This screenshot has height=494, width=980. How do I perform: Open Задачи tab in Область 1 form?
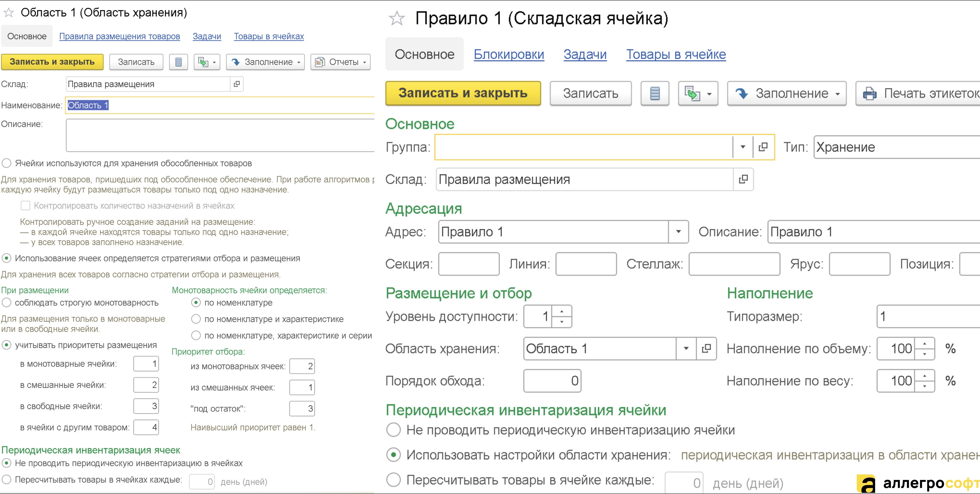207,36
